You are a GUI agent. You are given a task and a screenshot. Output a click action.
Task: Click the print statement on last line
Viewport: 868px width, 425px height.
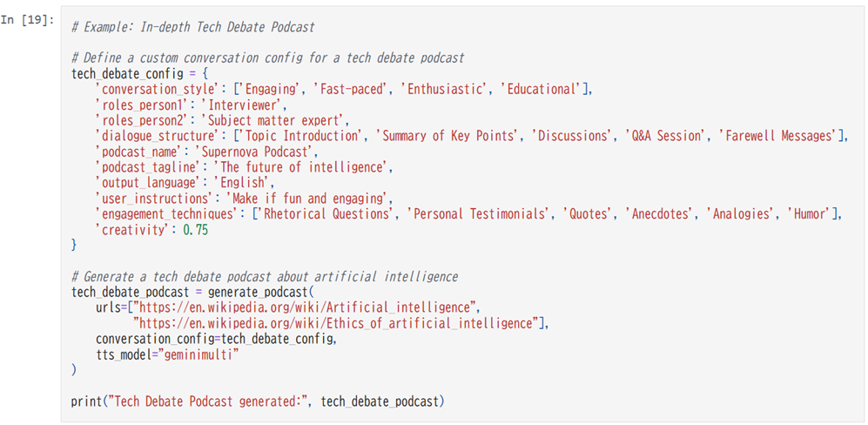pos(258,401)
